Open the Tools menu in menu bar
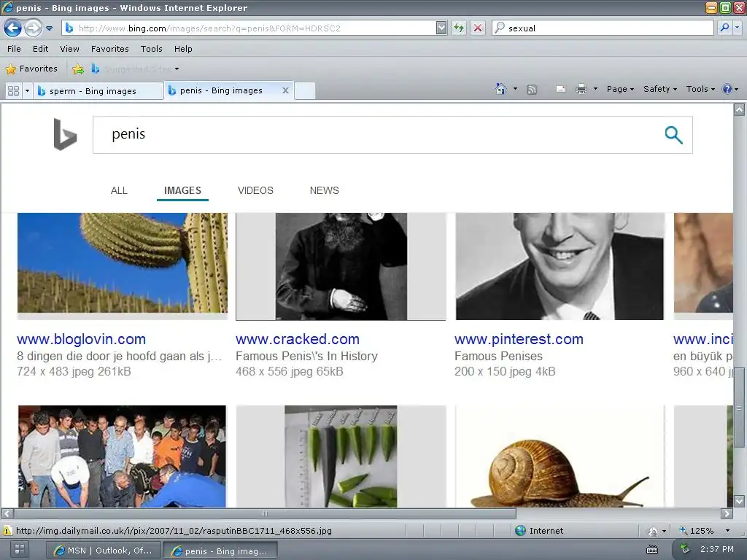Viewport: 747px width, 560px height. [x=152, y=49]
